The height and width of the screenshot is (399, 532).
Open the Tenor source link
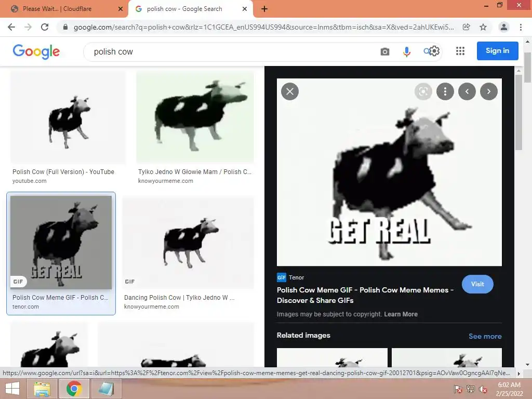click(290, 277)
